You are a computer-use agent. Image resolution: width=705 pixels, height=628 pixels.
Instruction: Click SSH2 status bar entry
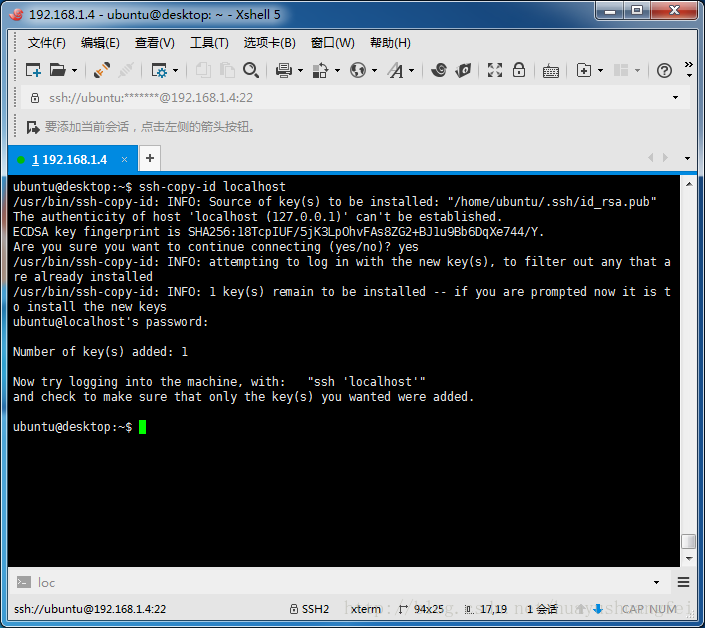[309, 609]
